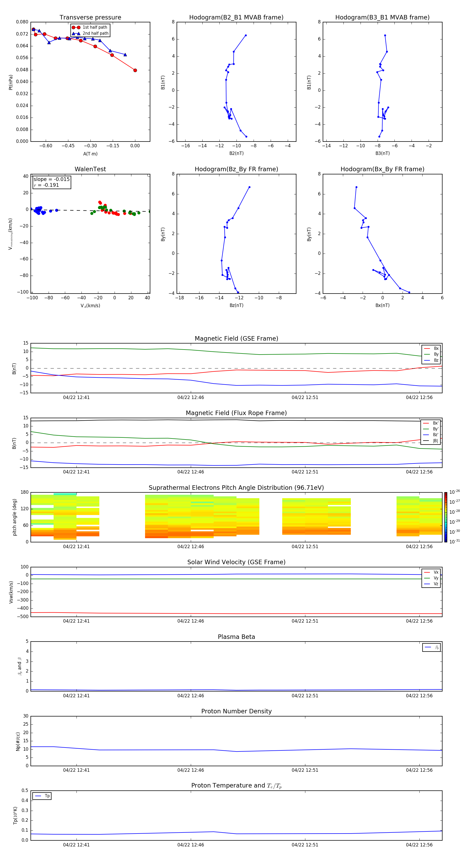This screenshot has height=868, width=473.
Task: Click the "pitch angle (deg)" axis label
Action: [x=14, y=517]
